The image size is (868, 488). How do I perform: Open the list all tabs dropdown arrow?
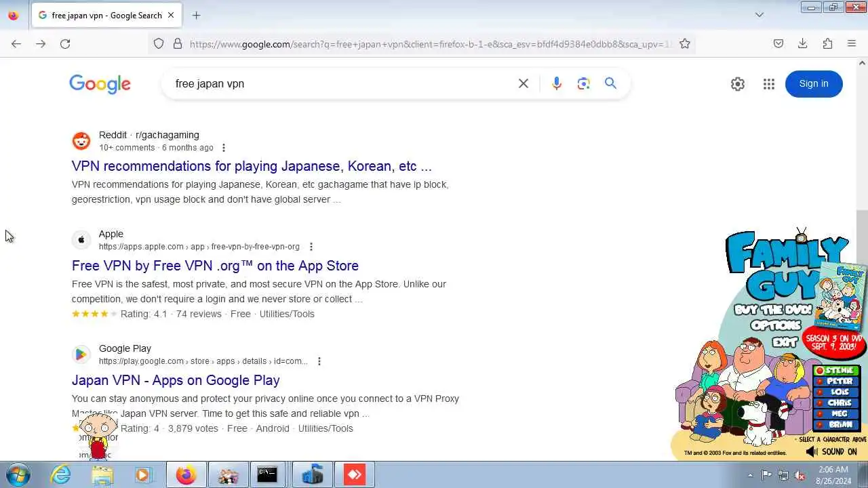(x=759, y=15)
